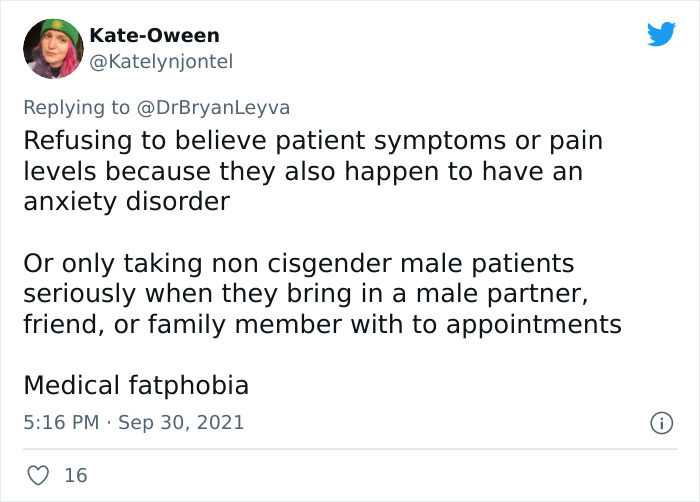Open Kate-Oween's profile picture
Screen dimensions: 700x502
tap(53, 47)
